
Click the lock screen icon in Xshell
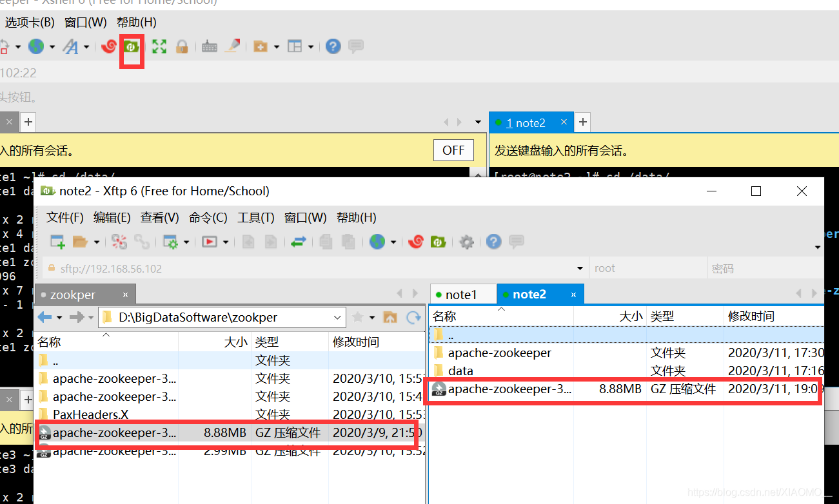[182, 46]
